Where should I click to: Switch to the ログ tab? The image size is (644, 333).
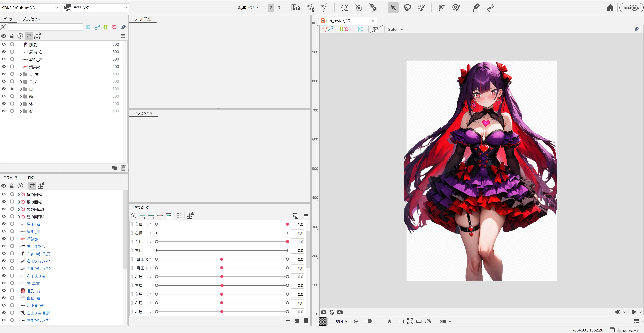31,178
